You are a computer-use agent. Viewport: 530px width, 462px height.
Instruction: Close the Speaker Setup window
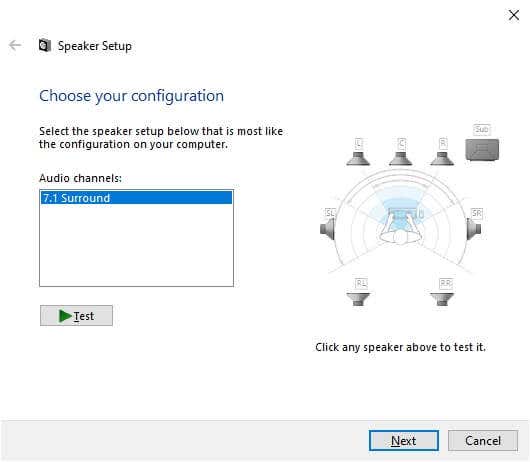click(514, 15)
